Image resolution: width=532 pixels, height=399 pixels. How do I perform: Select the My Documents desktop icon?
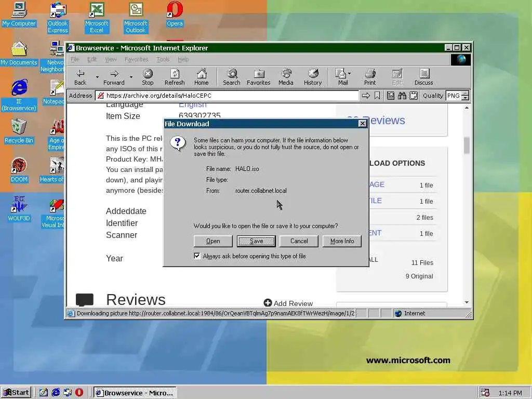19,54
